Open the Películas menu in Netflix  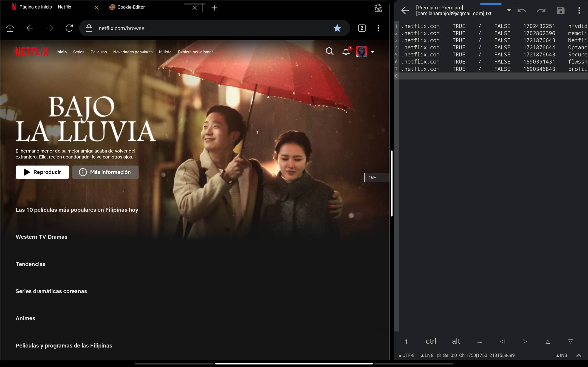99,52
